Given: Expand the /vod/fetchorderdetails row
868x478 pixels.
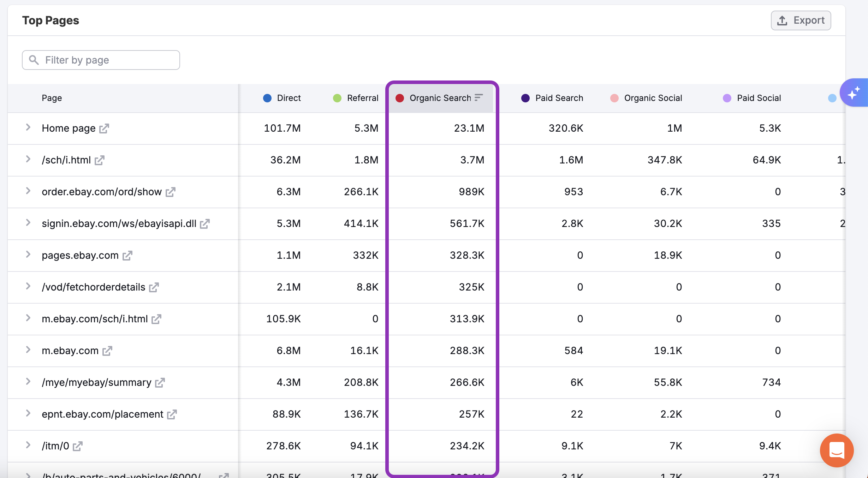Looking at the screenshot, I should [28, 286].
